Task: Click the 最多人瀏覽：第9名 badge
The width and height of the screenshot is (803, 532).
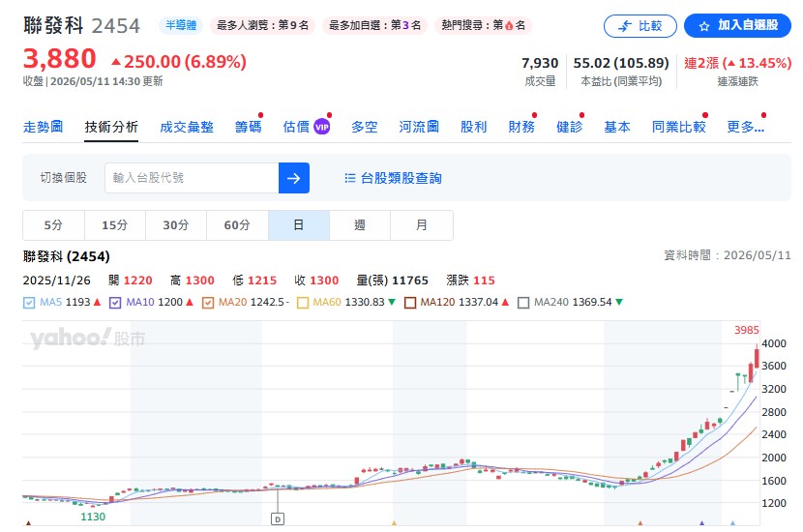Action: 263,25
